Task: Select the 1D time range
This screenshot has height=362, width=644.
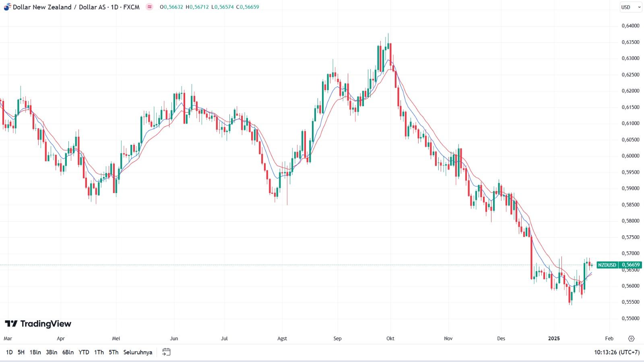Action: coord(9,352)
